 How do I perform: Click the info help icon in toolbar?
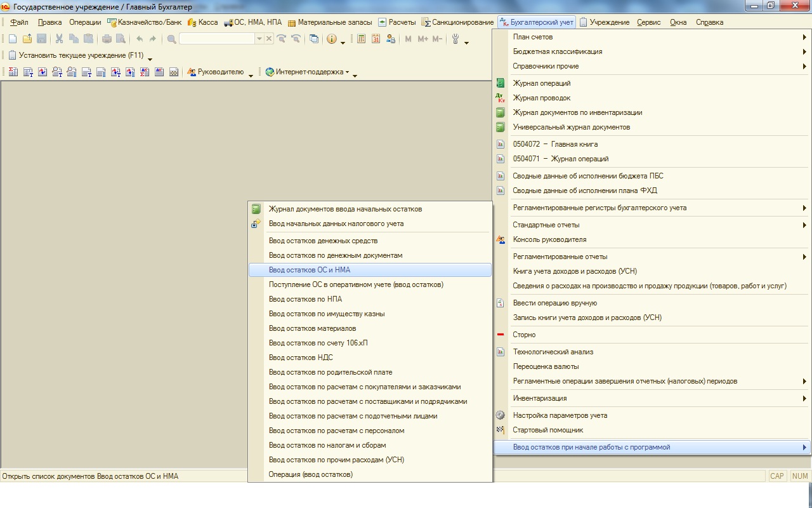coord(331,39)
